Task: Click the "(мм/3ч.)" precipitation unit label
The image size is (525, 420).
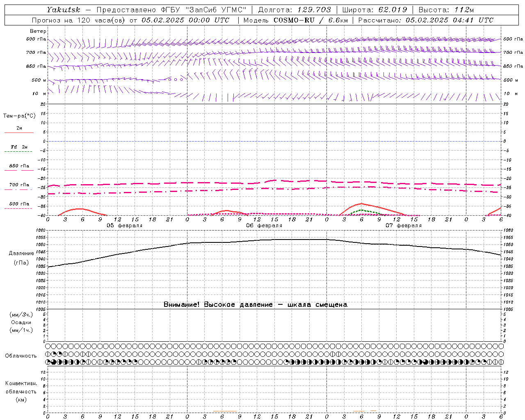Action: tap(21, 315)
